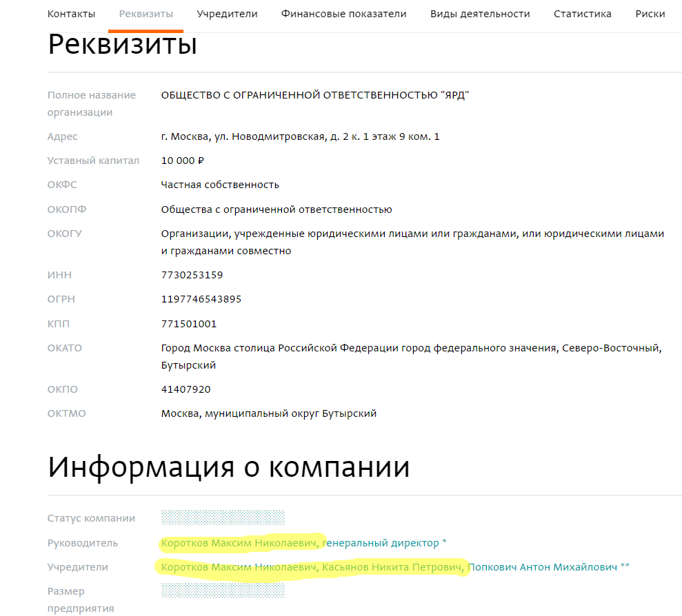Click the ОКОПФ value Общества с ограниченной ответственностью
682x616 pixels.
point(277,209)
